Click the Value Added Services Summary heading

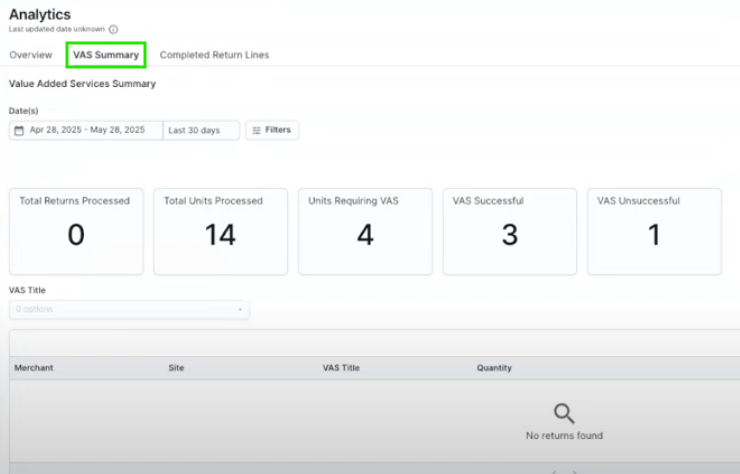82,84
